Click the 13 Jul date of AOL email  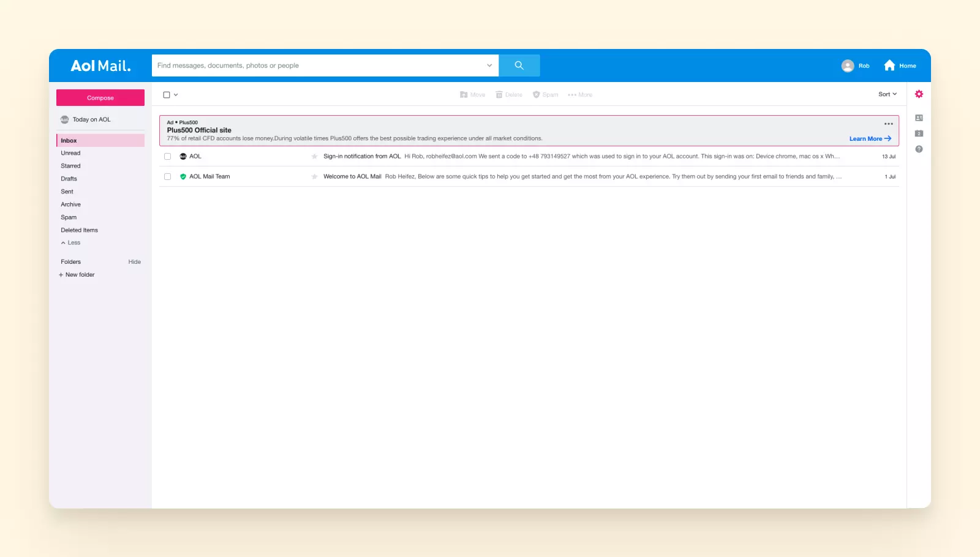click(889, 157)
